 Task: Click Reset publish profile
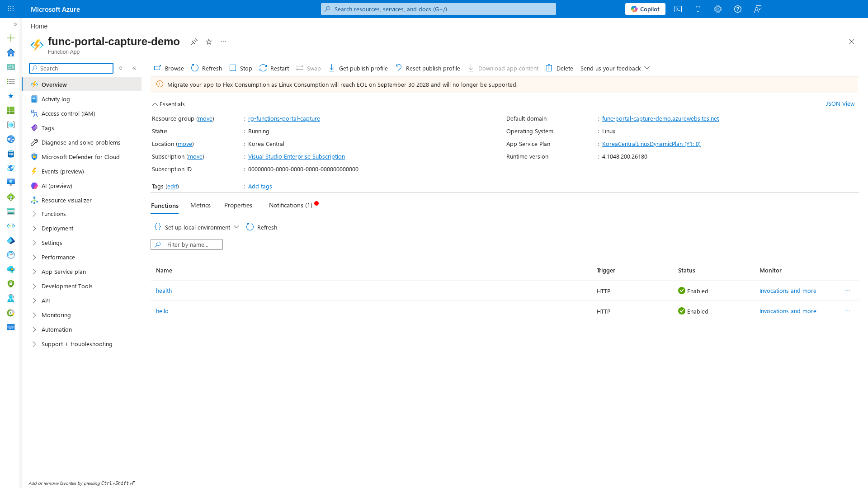[428, 68]
